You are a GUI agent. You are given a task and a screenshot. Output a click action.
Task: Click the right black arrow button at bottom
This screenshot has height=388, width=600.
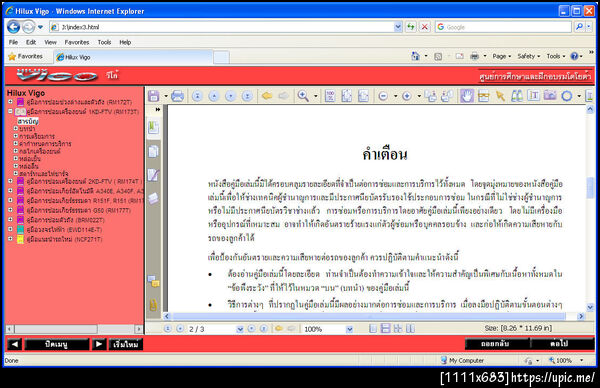tap(99, 344)
